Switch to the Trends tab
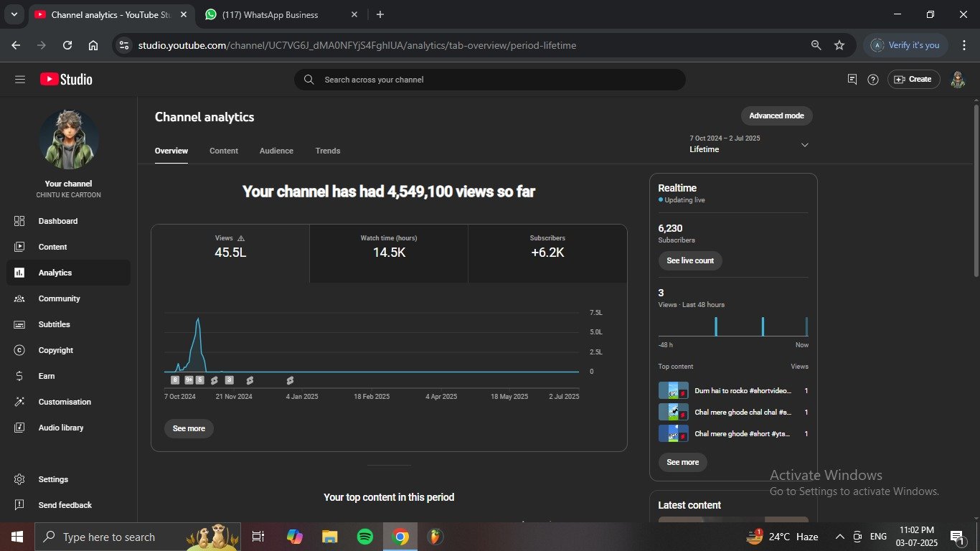The height and width of the screenshot is (551, 980). (328, 151)
